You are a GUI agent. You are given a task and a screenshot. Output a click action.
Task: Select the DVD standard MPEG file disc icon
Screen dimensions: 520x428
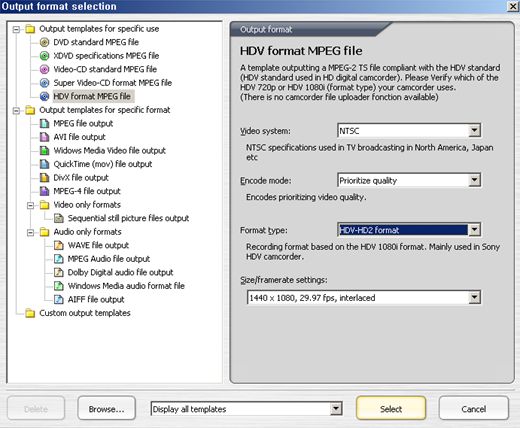[x=44, y=42]
